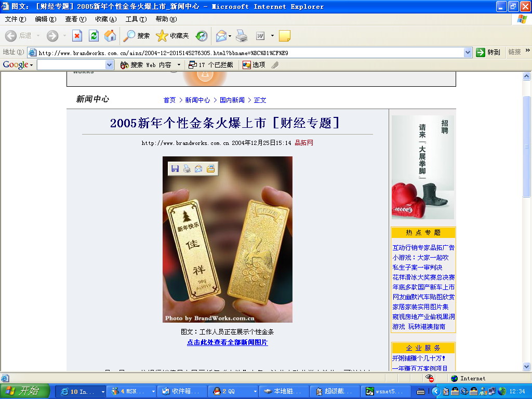
Task: Click the yellow note toolbar icon
Action: pos(284,36)
